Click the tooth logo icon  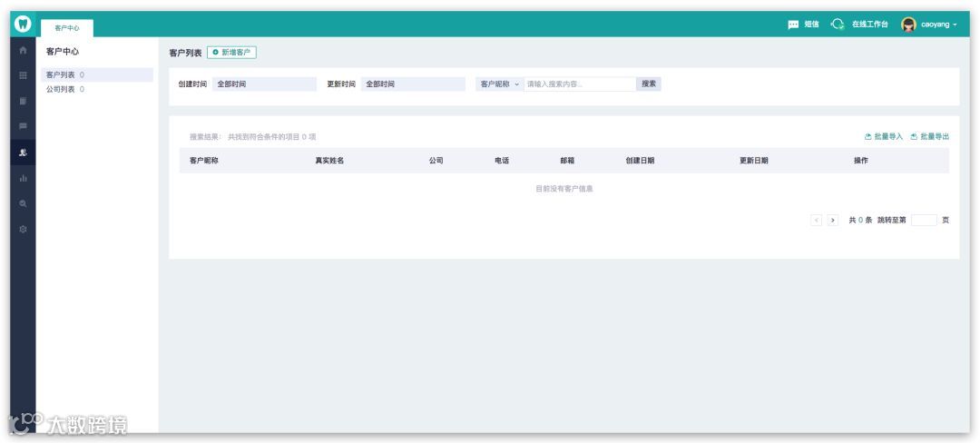coord(23,25)
